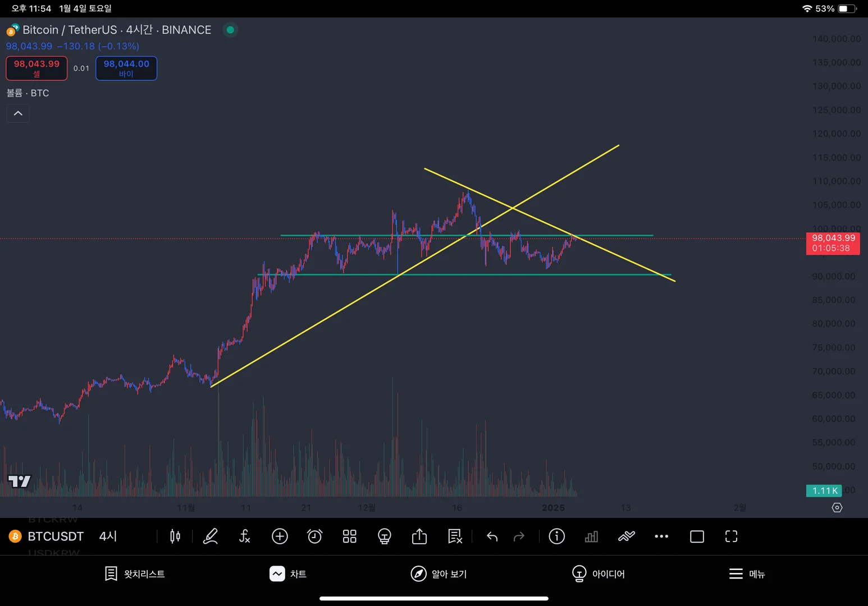Show symbol info via the info icon

tap(556, 536)
